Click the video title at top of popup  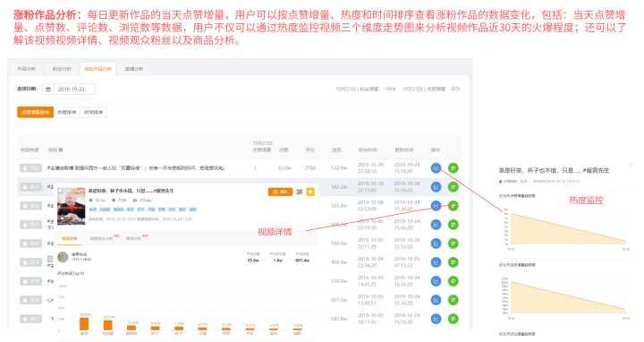(131, 191)
